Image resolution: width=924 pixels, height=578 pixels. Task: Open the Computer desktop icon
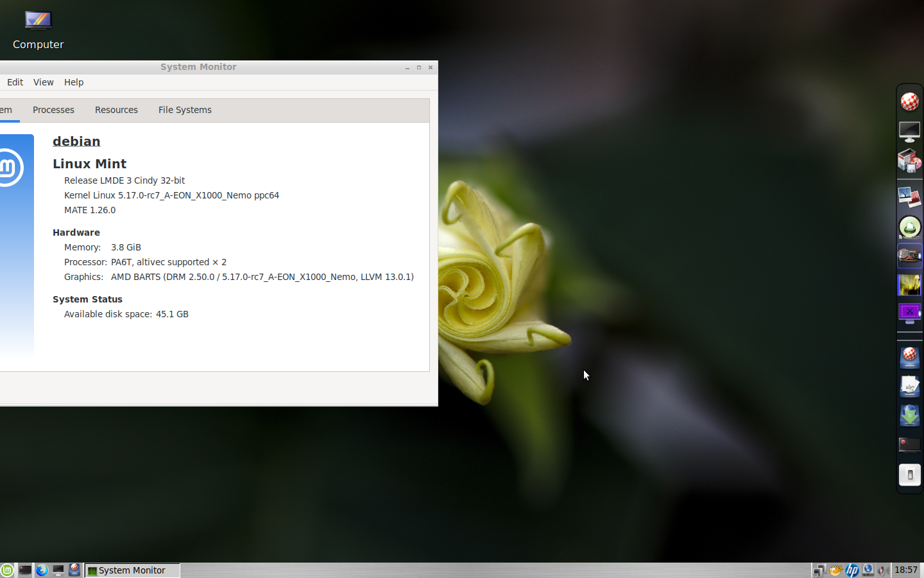pos(38,30)
